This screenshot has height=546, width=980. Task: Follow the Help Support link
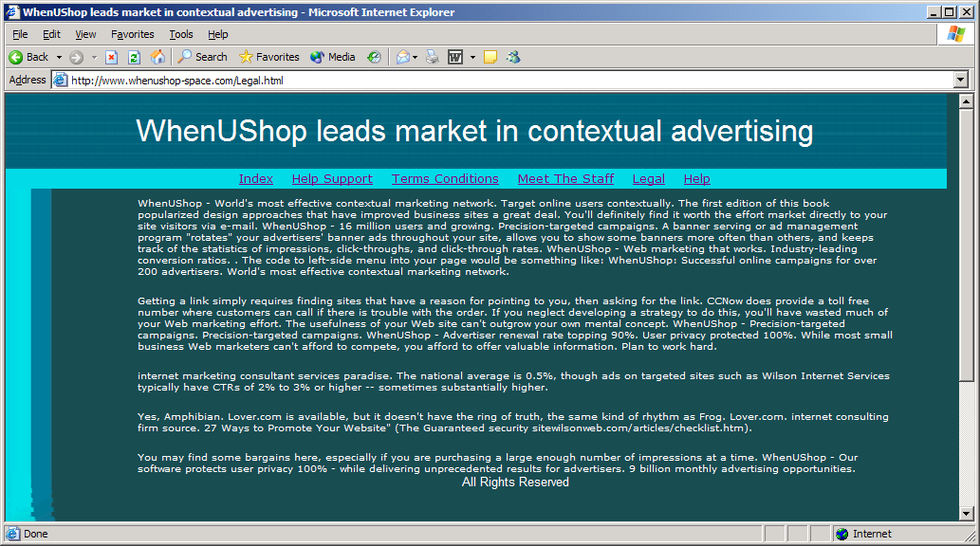pyautogui.click(x=332, y=178)
